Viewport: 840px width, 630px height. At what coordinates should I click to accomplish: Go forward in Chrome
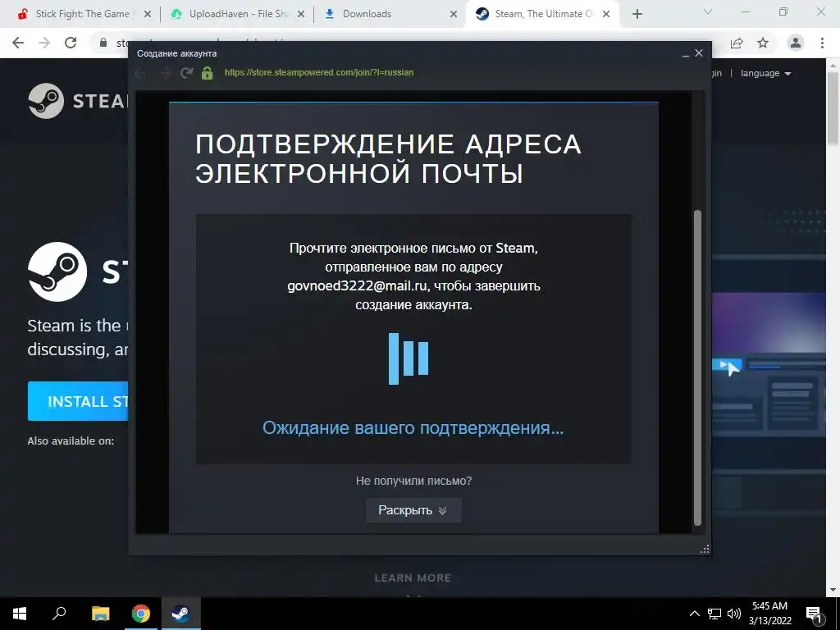(44, 43)
